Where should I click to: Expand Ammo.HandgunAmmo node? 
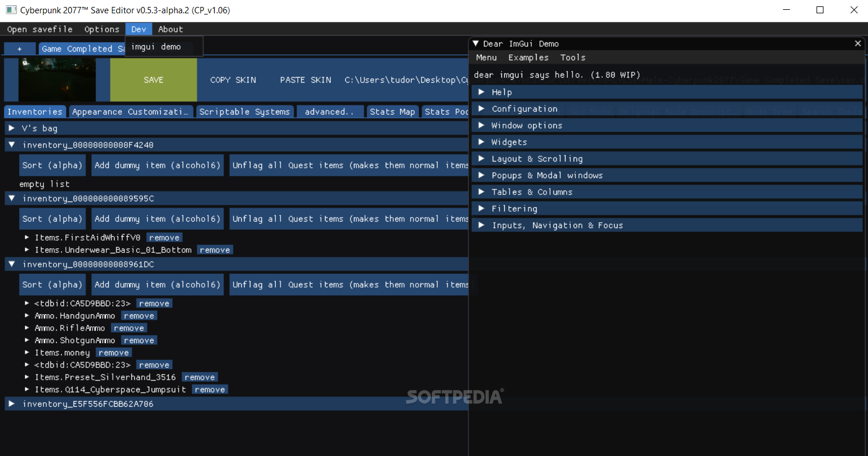click(27, 316)
